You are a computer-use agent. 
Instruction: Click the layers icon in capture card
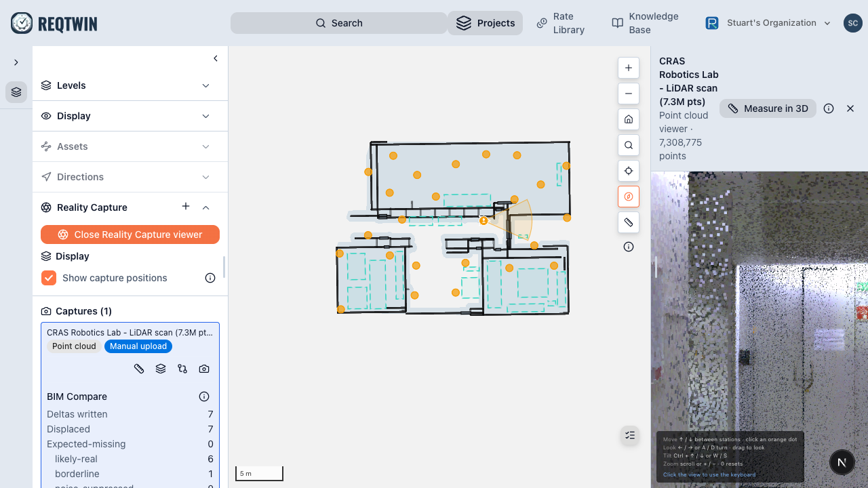(161, 369)
